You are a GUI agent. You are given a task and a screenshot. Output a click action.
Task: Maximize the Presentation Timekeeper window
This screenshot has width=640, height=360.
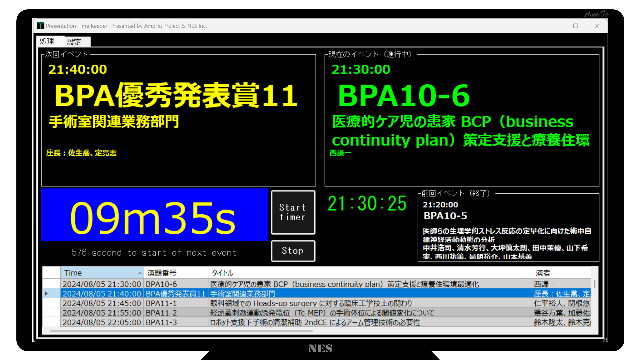pos(576,26)
